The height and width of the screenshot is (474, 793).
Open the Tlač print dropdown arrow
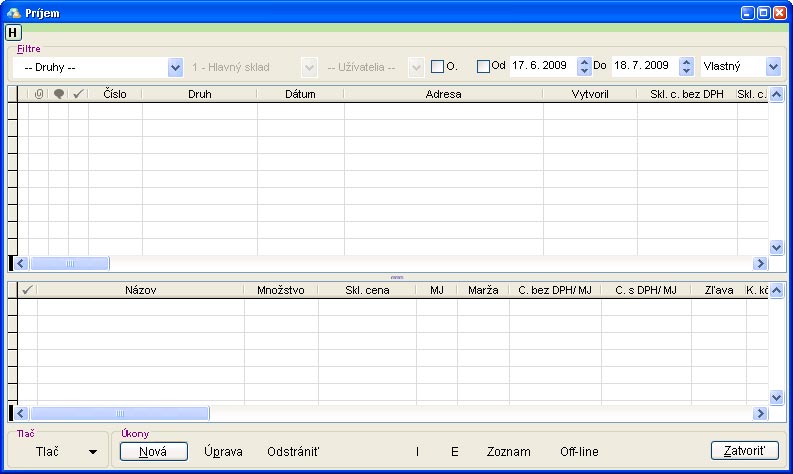click(x=93, y=452)
